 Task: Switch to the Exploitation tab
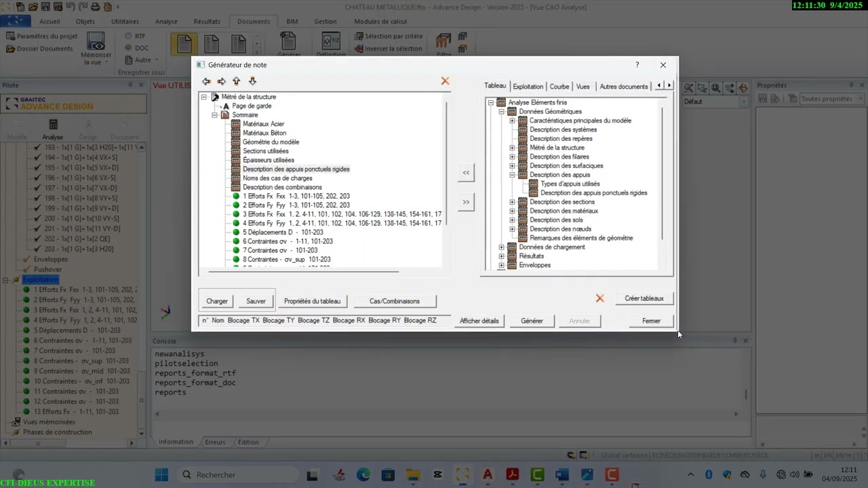click(x=528, y=87)
